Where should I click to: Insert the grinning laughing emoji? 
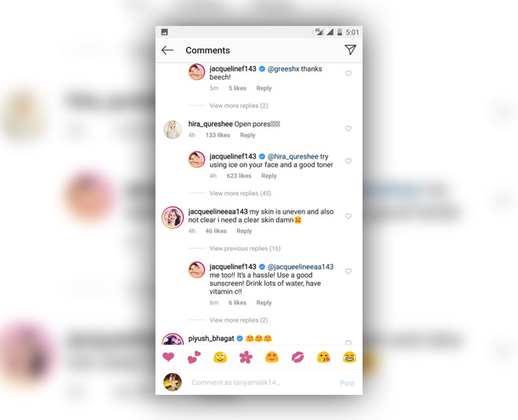click(349, 357)
